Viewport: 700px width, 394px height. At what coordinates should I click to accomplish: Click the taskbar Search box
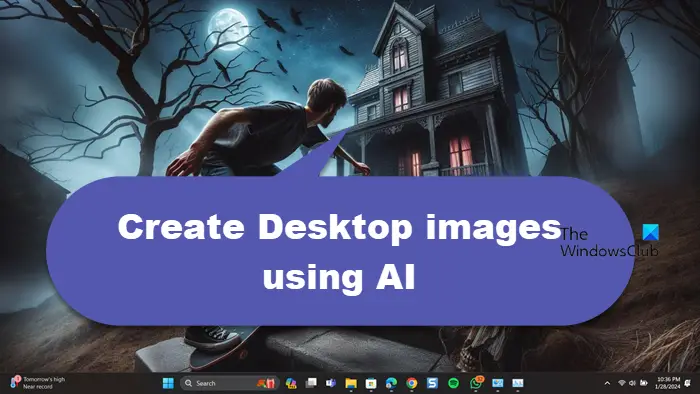(229, 383)
